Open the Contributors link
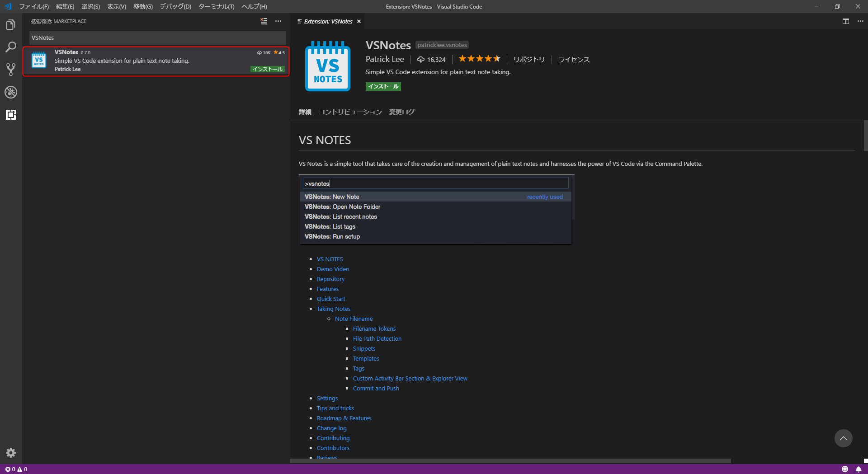Screen dimensions: 868x474 point(333,448)
